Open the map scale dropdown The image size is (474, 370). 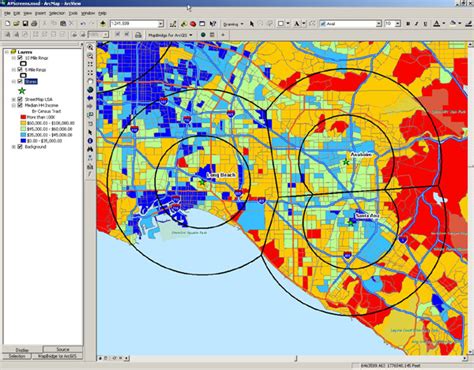tap(161, 24)
